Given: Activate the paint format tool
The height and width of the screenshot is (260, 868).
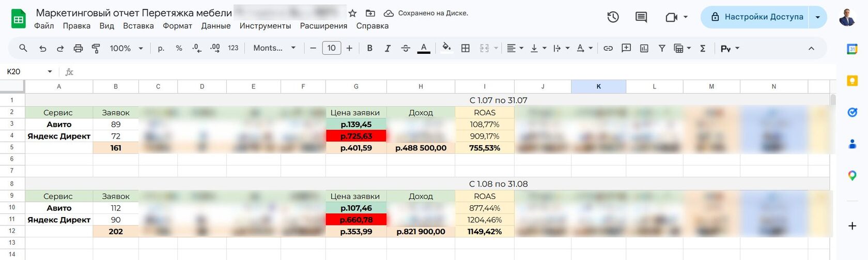Looking at the screenshot, I should (x=96, y=48).
